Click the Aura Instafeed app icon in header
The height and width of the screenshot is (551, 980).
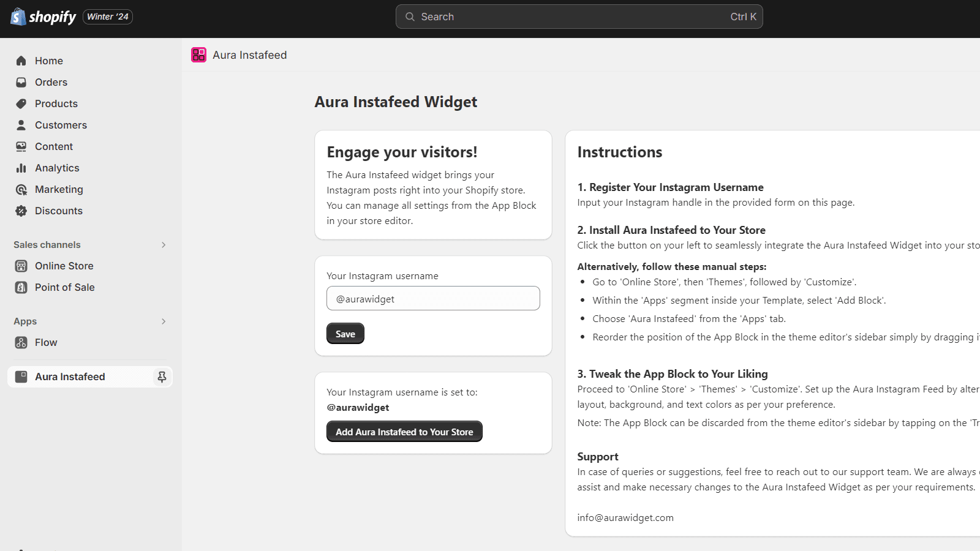click(198, 55)
